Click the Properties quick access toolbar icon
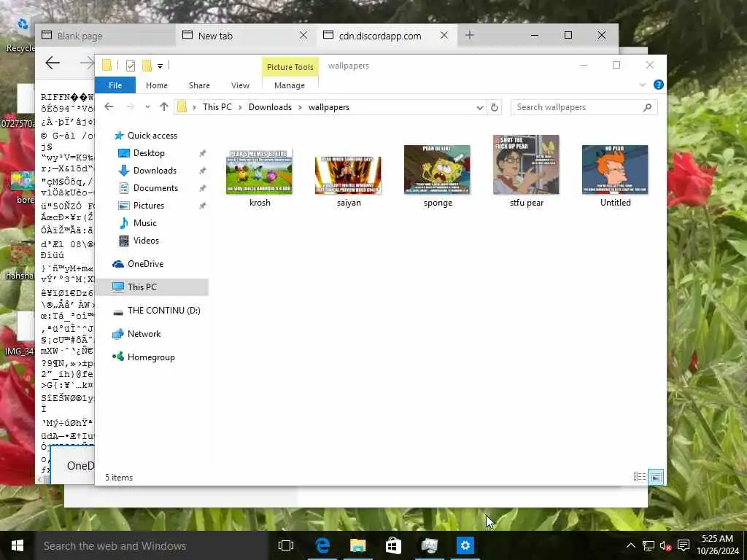747x560 pixels. click(130, 66)
